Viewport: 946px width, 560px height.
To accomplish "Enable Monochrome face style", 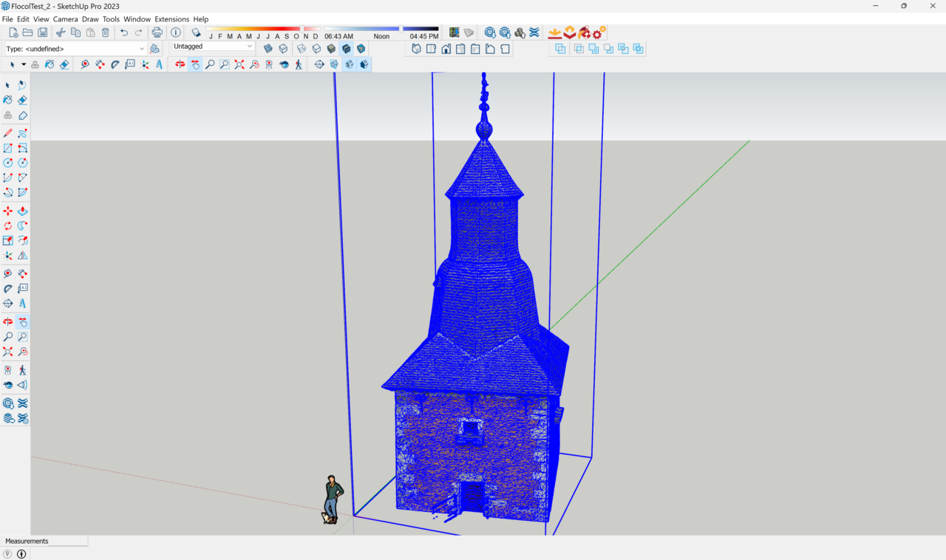I will (x=361, y=48).
